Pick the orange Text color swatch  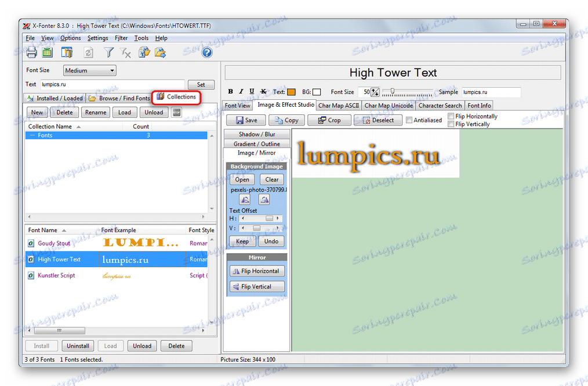pyautogui.click(x=291, y=92)
